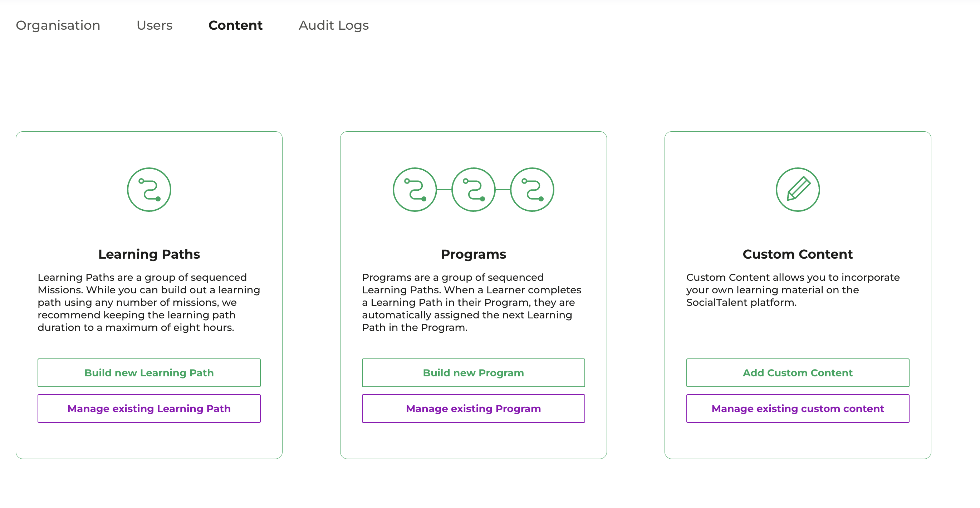Click the last path circle in Programs icon

pos(532,190)
